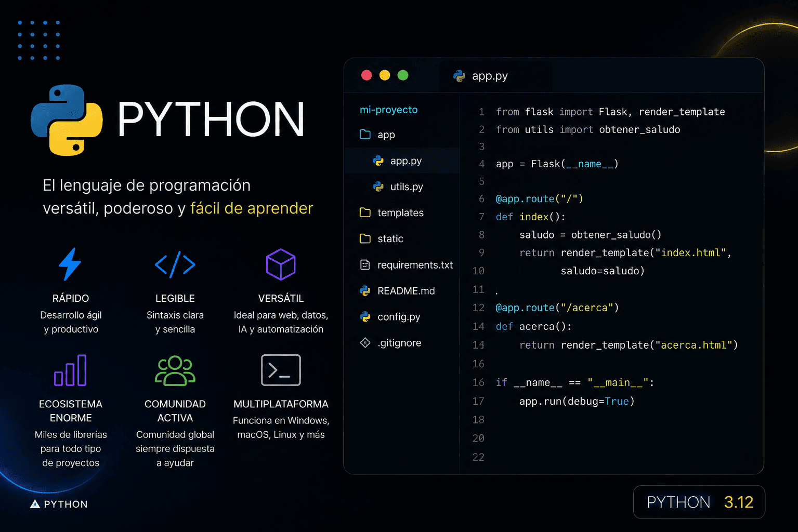Click 'Sintaxis clara y sencilla' description
Image resolution: width=798 pixels, height=532 pixels.
[x=175, y=322]
